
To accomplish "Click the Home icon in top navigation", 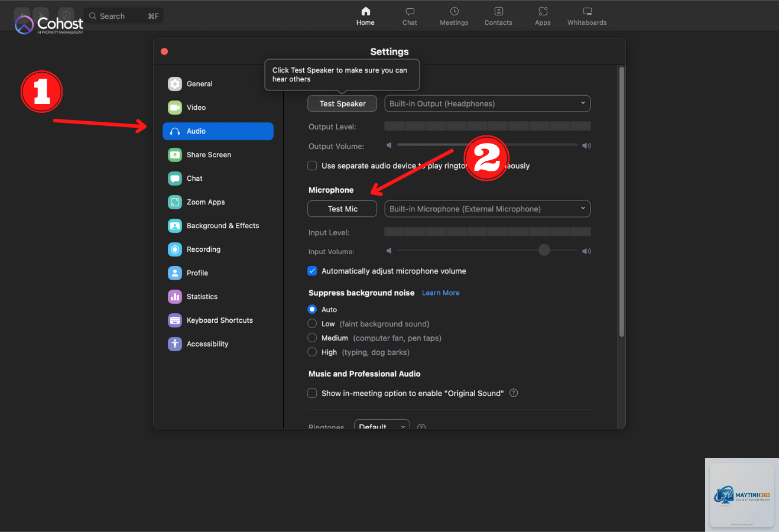I will pyautogui.click(x=366, y=11).
